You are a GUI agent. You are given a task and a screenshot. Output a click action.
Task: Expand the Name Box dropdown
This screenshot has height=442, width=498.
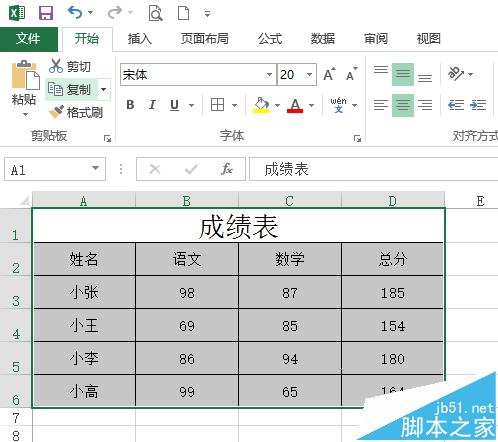(96, 168)
